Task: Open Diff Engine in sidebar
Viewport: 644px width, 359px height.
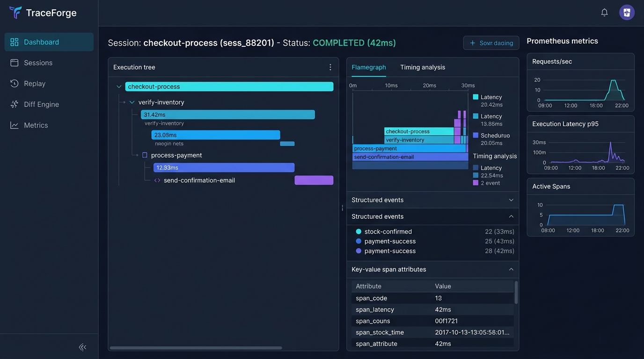Action: (49, 104)
